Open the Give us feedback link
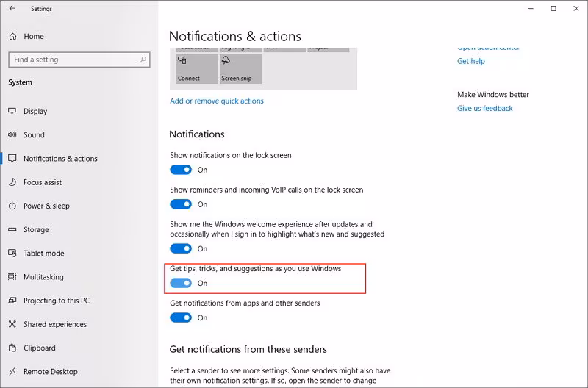This screenshot has height=388, width=588. [485, 108]
